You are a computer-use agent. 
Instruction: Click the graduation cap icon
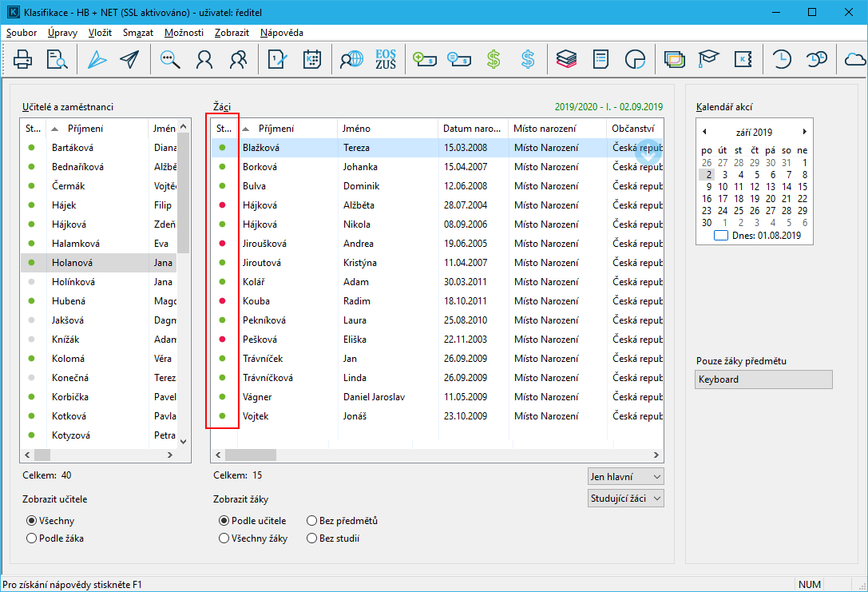pyautogui.click(x=709, y=59)
